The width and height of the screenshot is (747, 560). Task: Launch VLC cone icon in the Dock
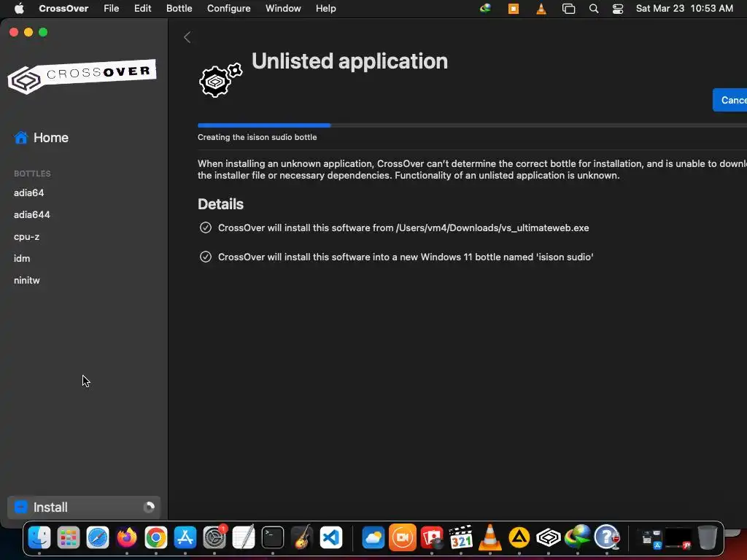[x=489, y=538]
